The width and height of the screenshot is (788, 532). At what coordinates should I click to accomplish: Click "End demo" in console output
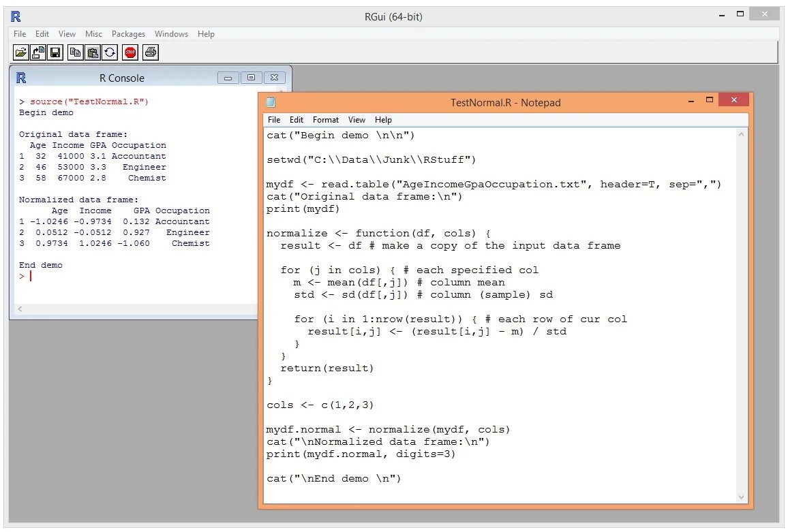click(x=41, y=265)
